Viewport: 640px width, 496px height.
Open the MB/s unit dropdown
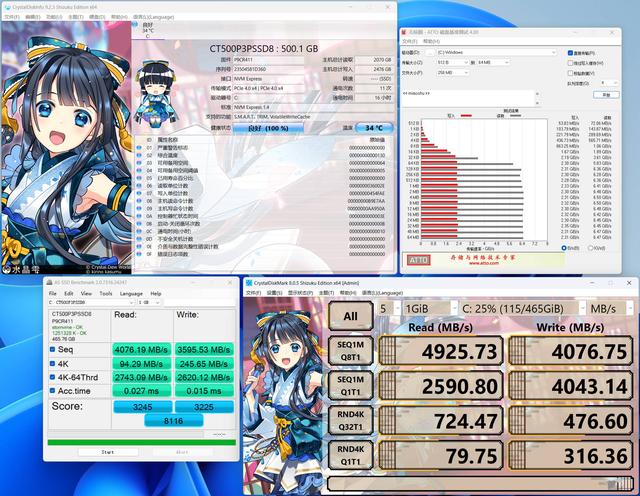pos(611,309)
